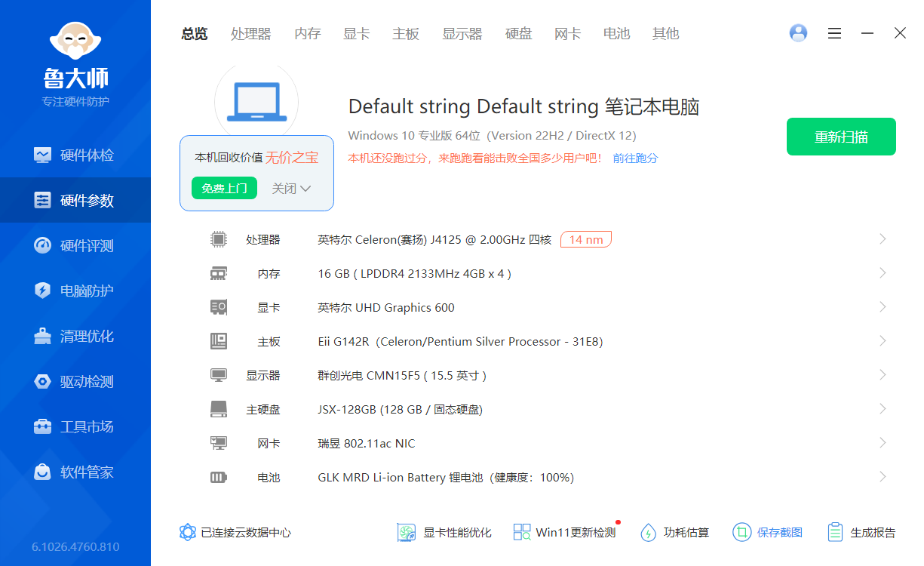The image size is (924, 566).
Task: Minimize the 鲁大师 window
Action: click(x=867, y=33)
